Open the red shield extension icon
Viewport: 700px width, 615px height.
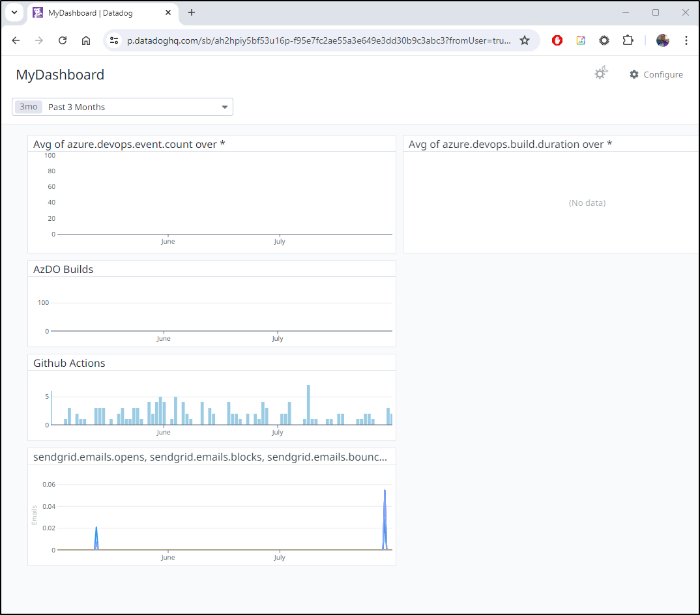[x=557, y=40]
